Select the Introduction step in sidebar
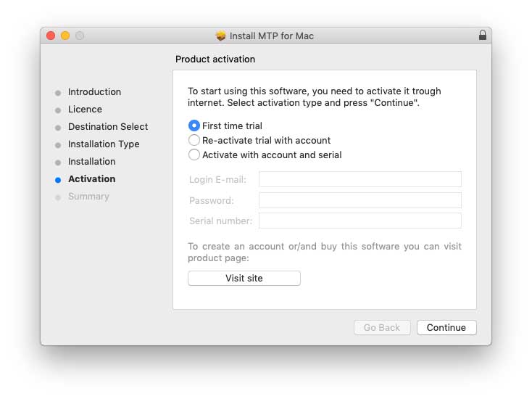Image resolution: width=532 pixels, height=399 pixels. [x=94, y=91]
